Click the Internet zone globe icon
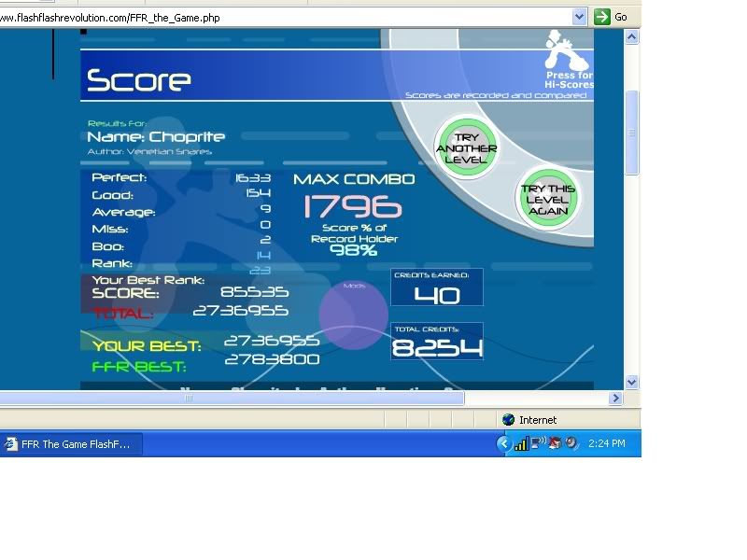 click(x=508, y=420)
